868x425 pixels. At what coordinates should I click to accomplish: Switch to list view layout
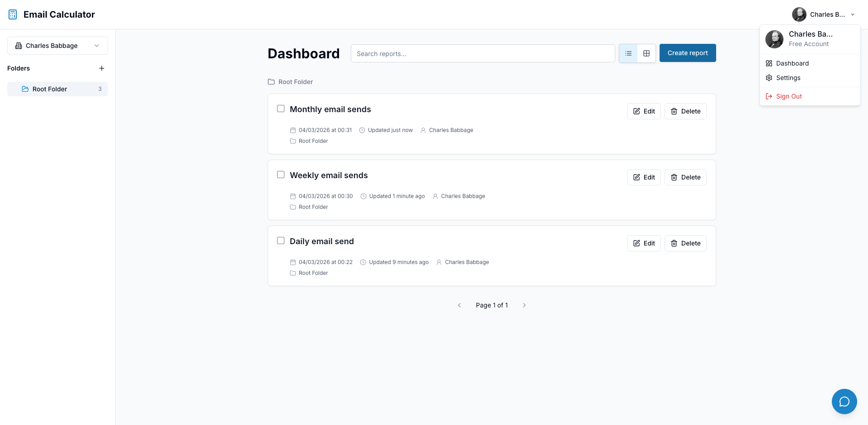[628, 53]
